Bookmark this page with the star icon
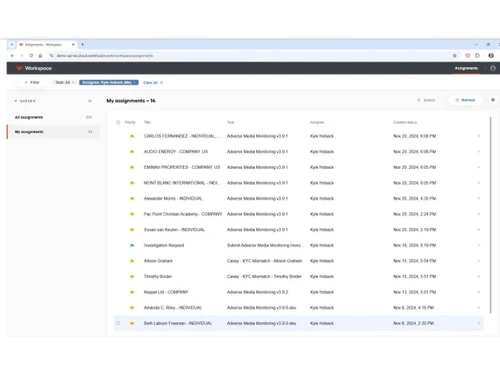Viewport: 500px width, 375px height. click(x=455, y=56)
